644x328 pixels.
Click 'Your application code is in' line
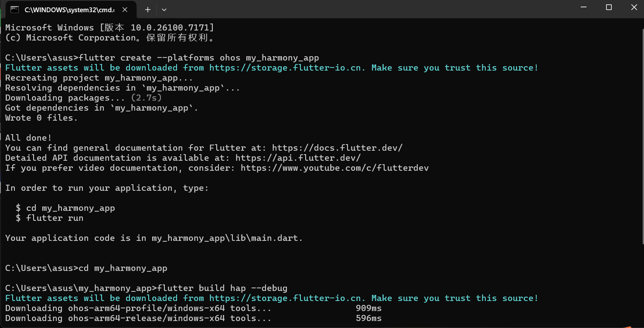(154, 238)
